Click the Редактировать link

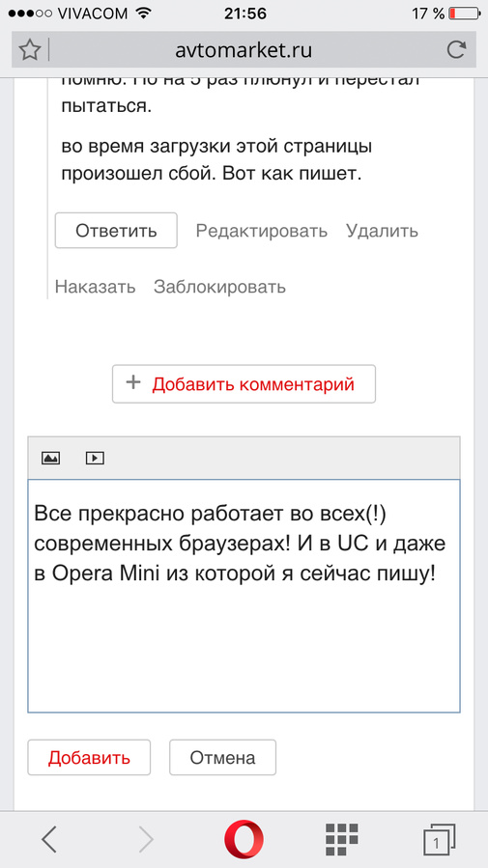[262, 231]
